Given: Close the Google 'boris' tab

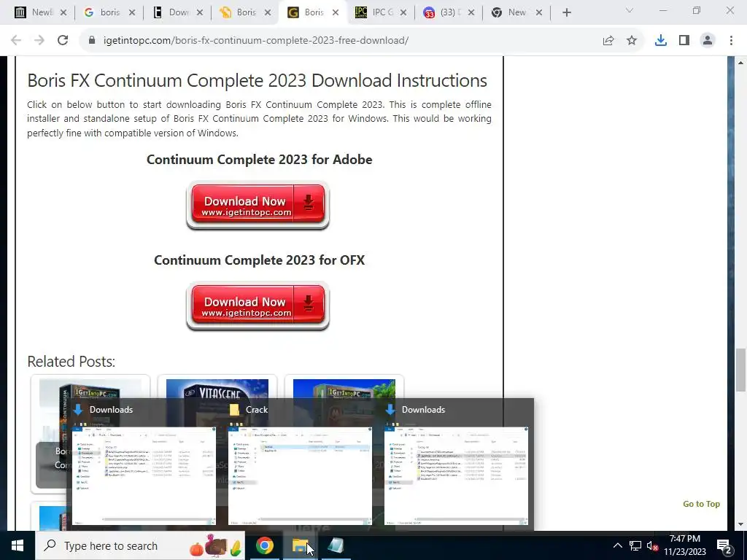Looking at the screenshot, I should pos(132,12).
